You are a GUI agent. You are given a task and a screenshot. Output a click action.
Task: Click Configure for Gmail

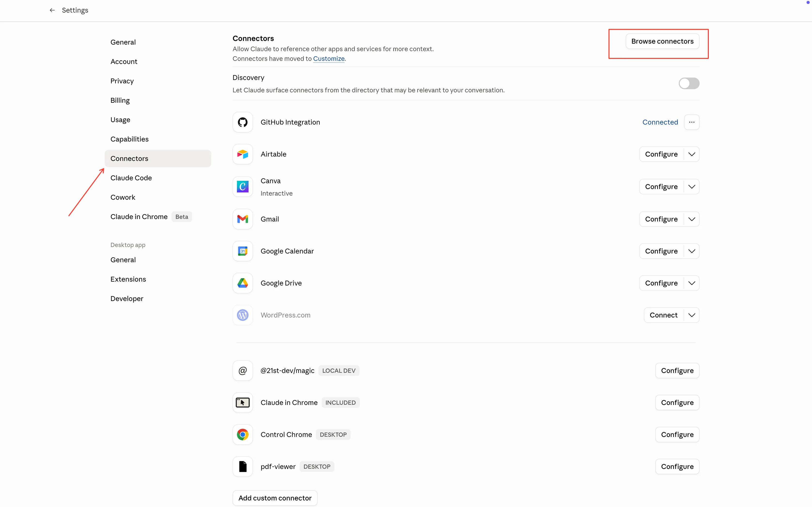(661, 219)
